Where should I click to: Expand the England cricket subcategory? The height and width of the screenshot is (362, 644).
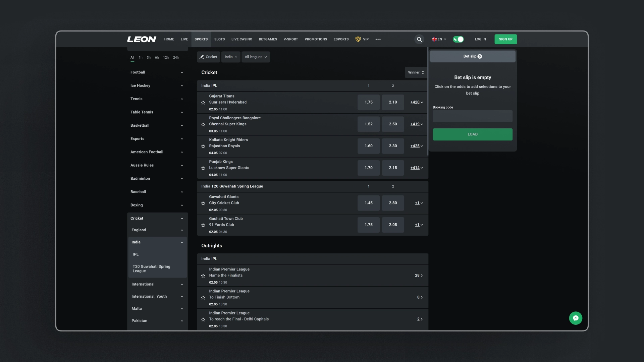tap(157, 230)
